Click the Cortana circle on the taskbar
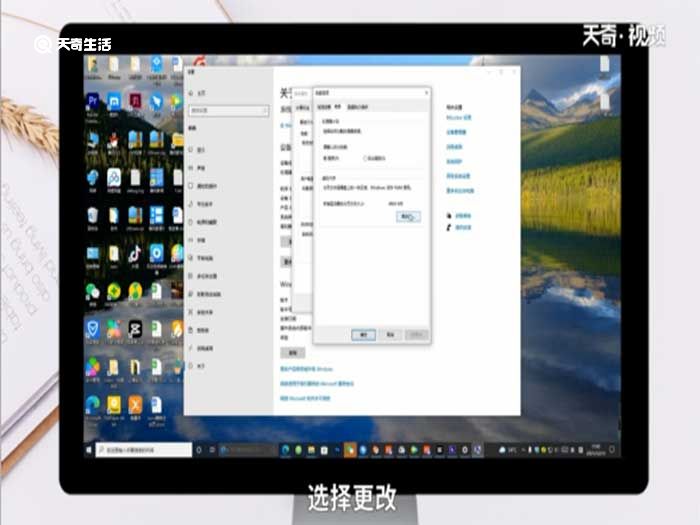Viewport: 700px width, 525px height. coord(199,450)
